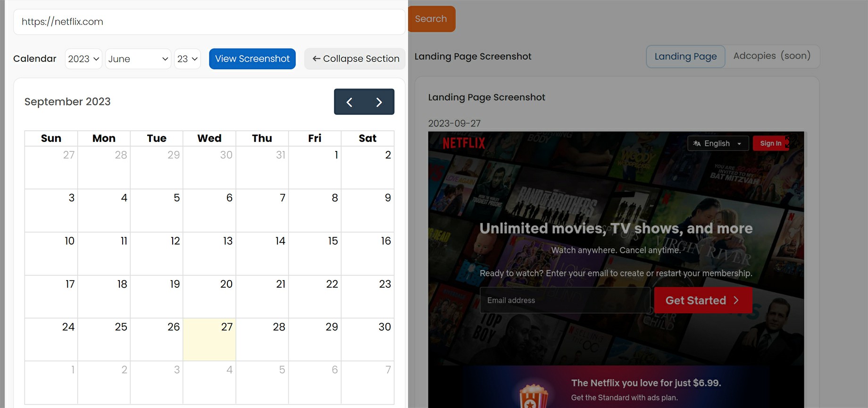868x408 pixels.
Task: Go to previous month in calendar
Action: click(x=349, y=102)
